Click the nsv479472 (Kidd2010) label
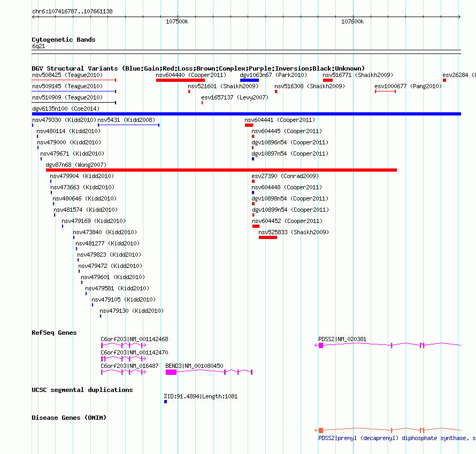Screen dimensions: 476x454 pos(110,266)
